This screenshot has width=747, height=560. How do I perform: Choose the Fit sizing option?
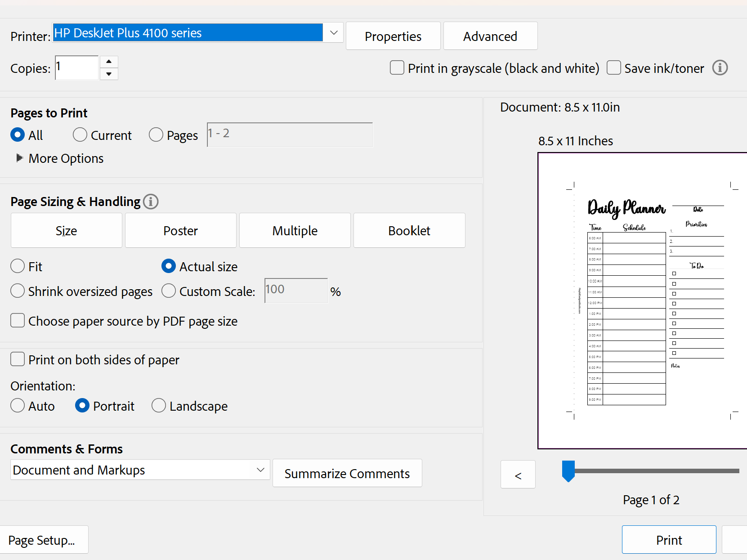pos(18,266)
